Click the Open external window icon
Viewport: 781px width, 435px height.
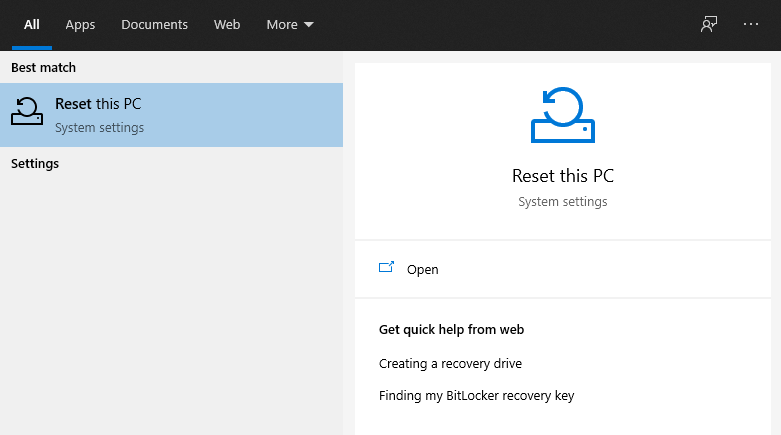coord(386,268)
